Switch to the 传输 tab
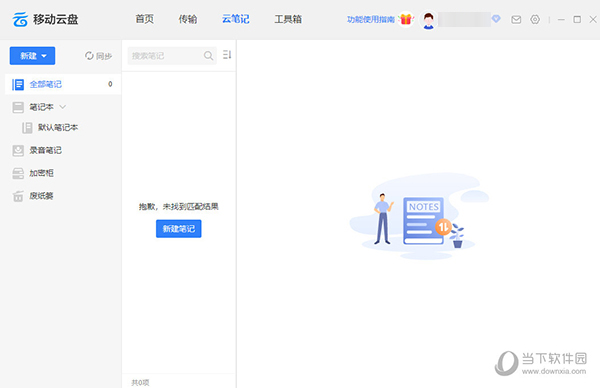Image resolution: width=600 pixels, height=388 pixels. click(x=188, y=19)
